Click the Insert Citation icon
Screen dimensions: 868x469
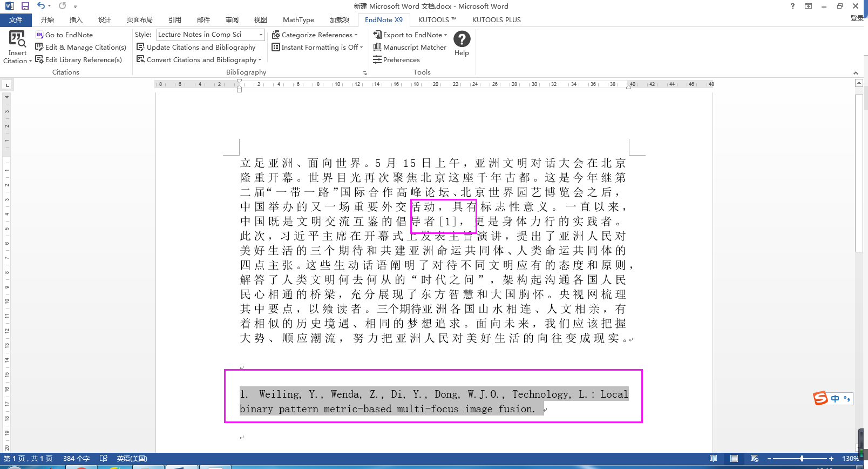pos(17,39)
